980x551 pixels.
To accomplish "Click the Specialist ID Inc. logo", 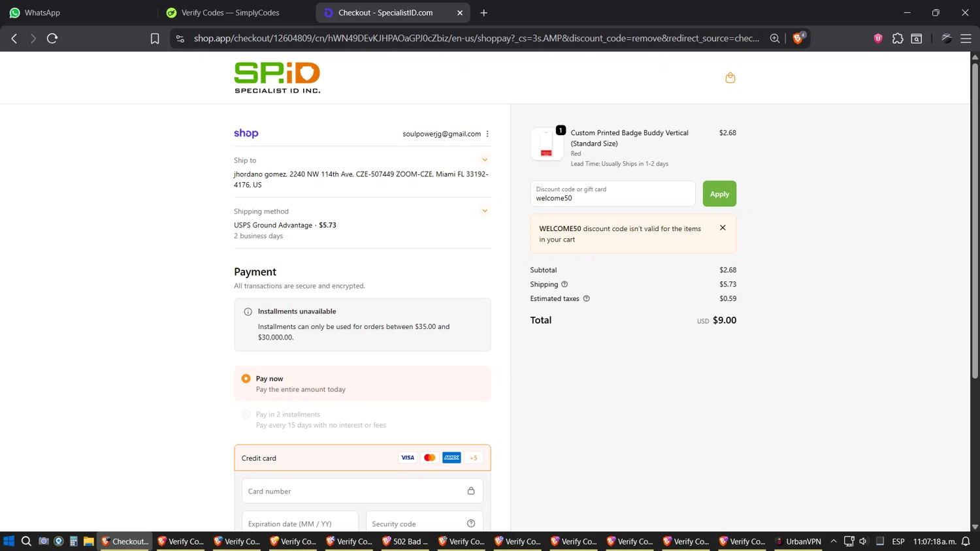I will pyautogui.click(x=278, y=78).
